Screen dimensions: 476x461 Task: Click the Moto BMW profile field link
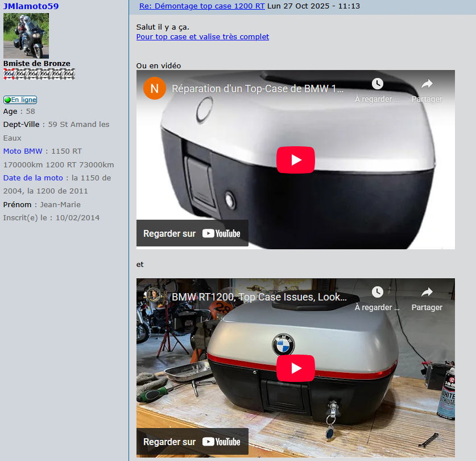tap(23, 151)
